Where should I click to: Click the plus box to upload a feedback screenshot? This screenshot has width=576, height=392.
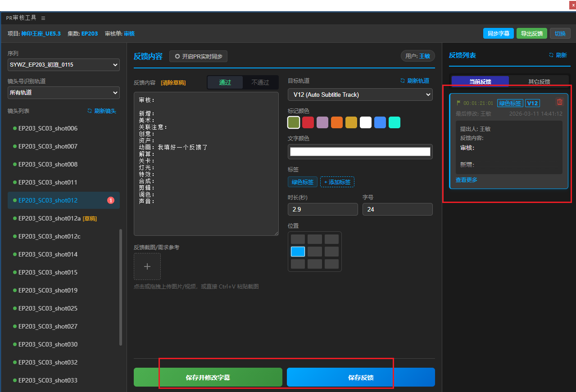147,266
